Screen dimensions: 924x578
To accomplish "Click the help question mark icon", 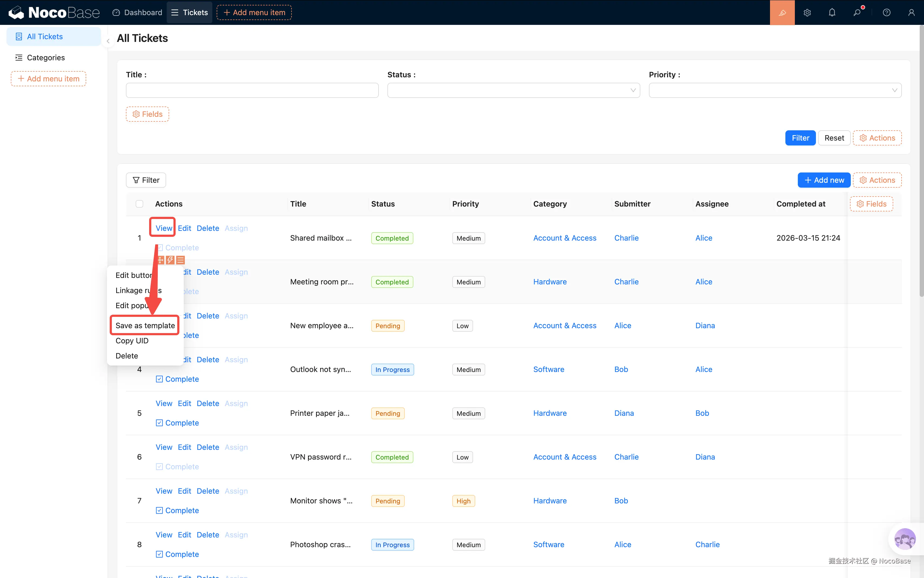I will [886, 13].
